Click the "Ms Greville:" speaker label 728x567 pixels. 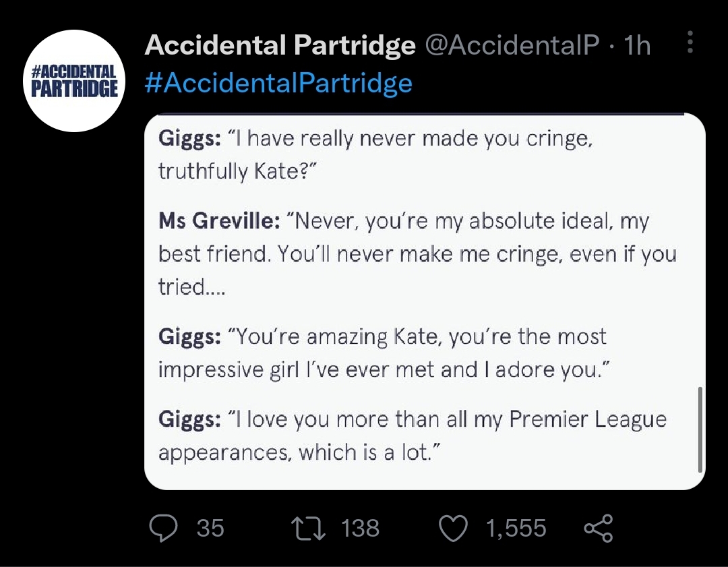point(218,220)
